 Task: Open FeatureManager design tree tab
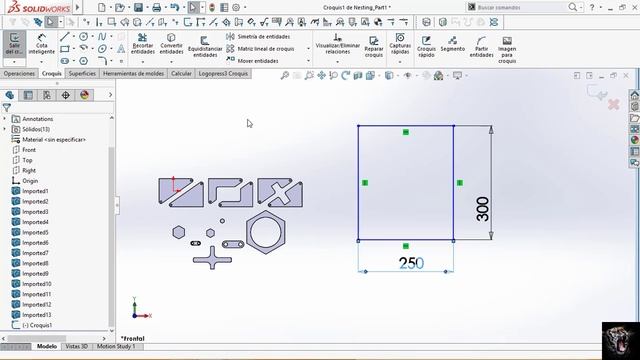[x=10, y=95]
